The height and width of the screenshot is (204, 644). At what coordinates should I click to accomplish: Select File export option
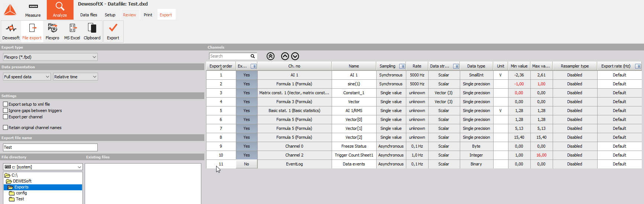pyautogui.click(x=32, y=32)
